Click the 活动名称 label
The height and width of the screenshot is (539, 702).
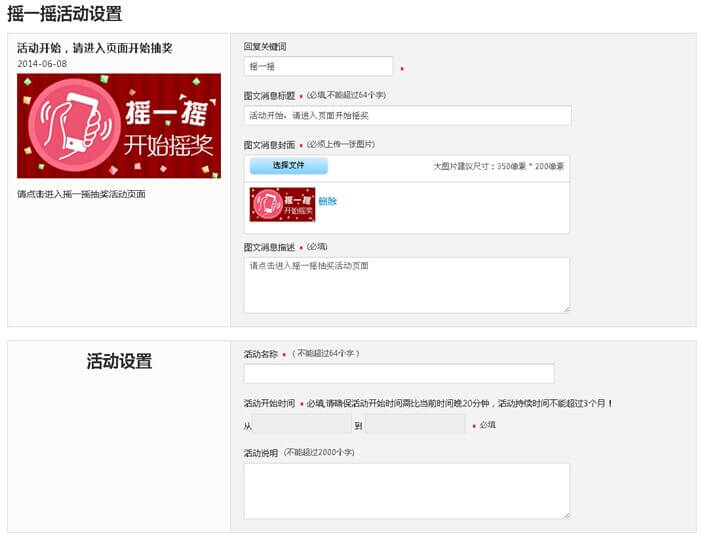(261, 355)
